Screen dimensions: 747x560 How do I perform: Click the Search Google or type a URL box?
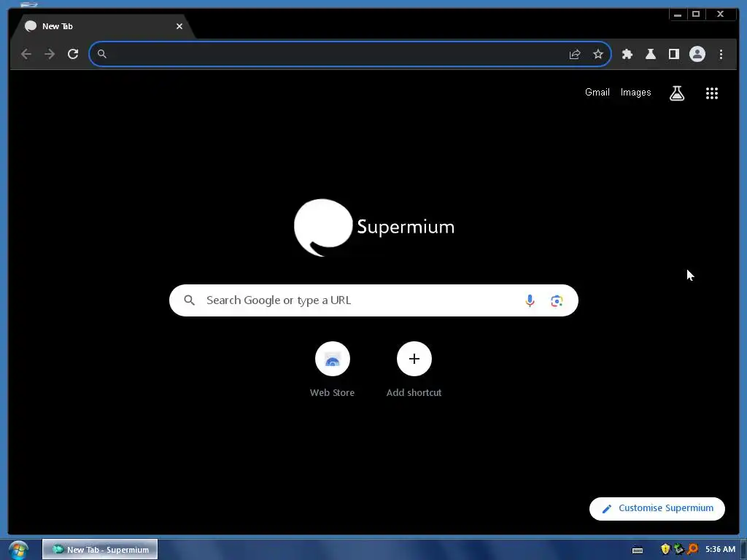373,300
